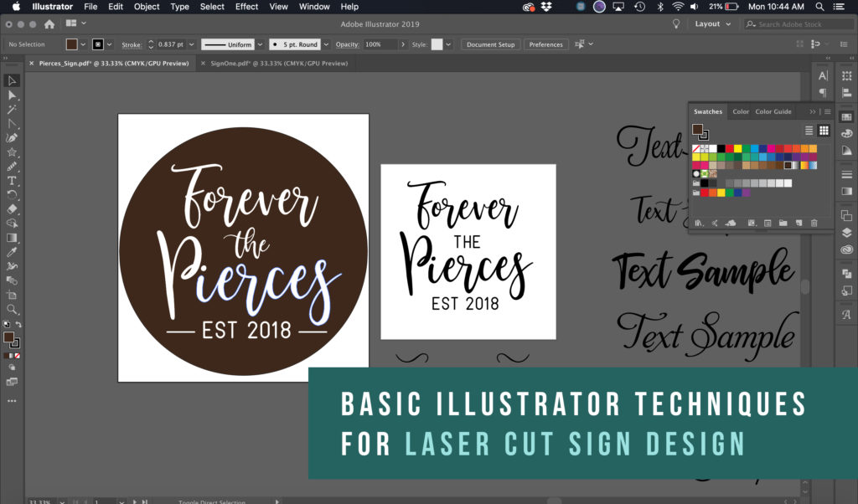
Task: Open the fill color dropdown
Action: point(83,45)
